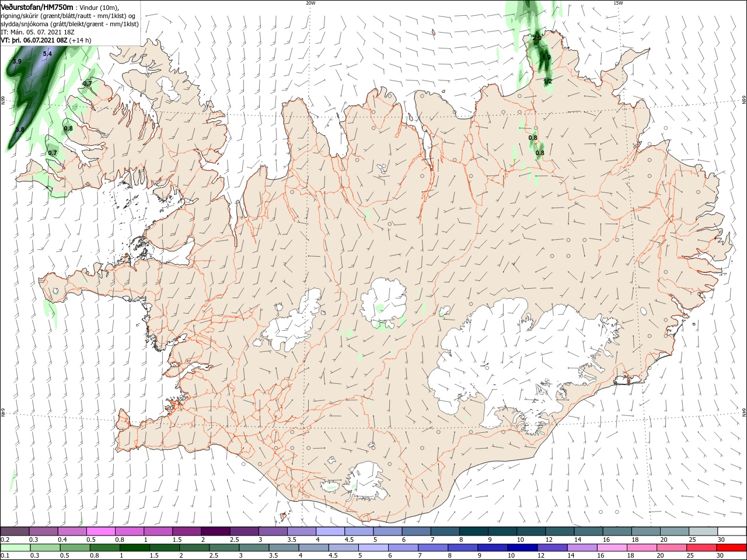Screen dimensions: 747x560
Task: Select the light pink 16–18 rain swatch
Action: coord(612,548)
